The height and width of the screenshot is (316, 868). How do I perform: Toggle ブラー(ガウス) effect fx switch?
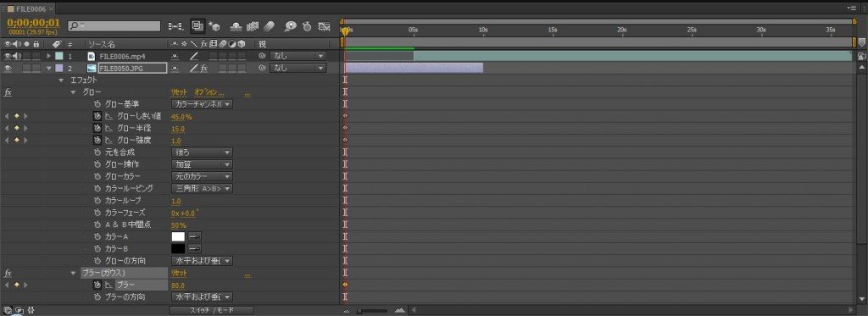point(8,273)
